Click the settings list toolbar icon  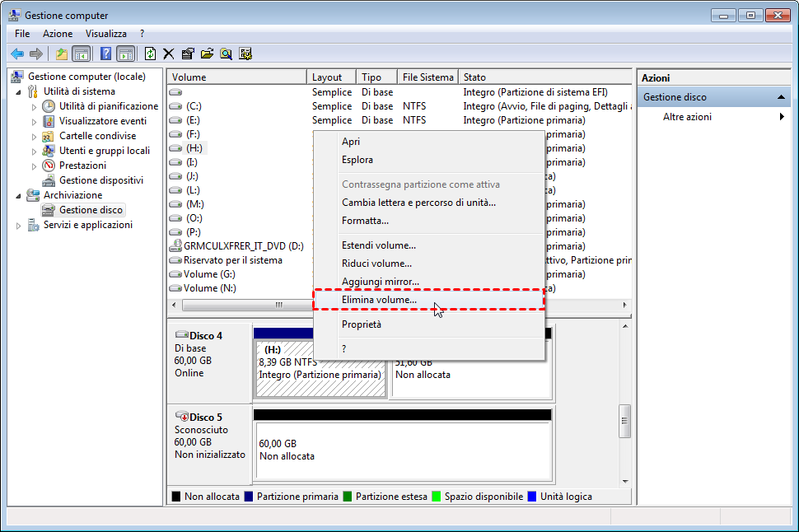coord(245,54)
